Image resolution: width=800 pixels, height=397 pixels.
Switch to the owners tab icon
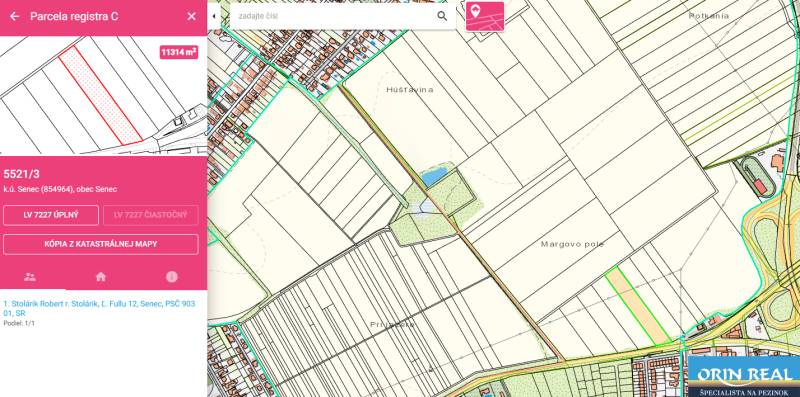click(x=30, y=277)
